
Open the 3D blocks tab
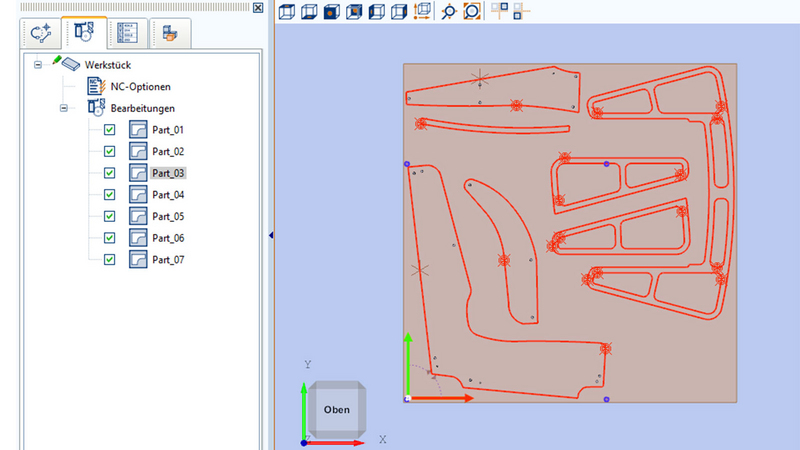coord(169,33)
